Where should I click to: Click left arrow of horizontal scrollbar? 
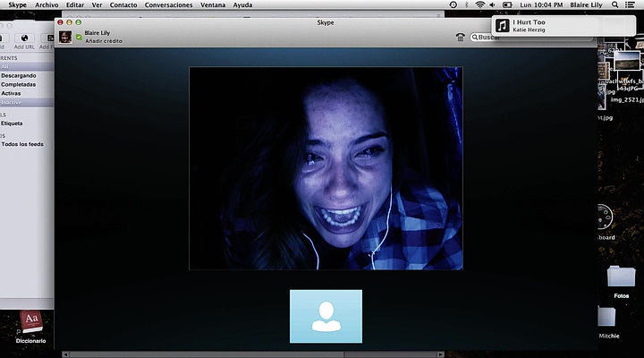pyautogui.click(x=65, y=354)
